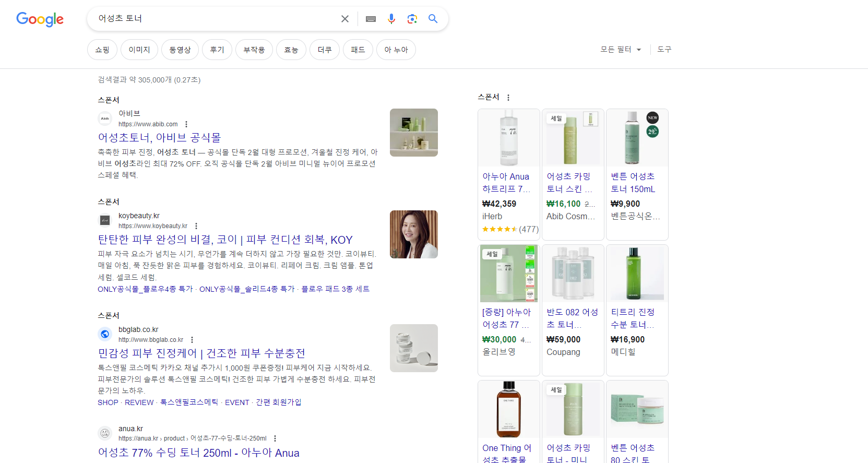The height and width of the screenshot is (463, 868).
Task: Select the 더쿠 filter chip
Action: pos(325,50)
